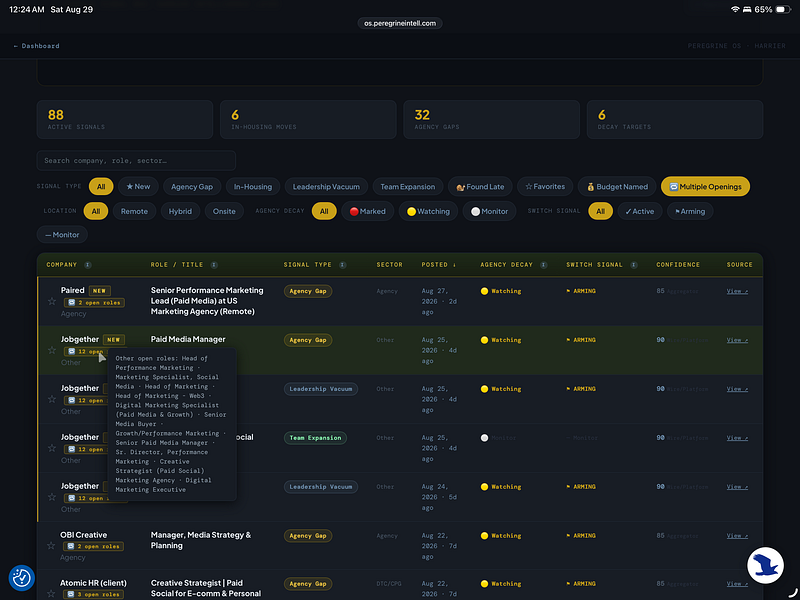Star the OBI Creative row
The height and width of the screenshot is (600, 800).
[51, 546]
